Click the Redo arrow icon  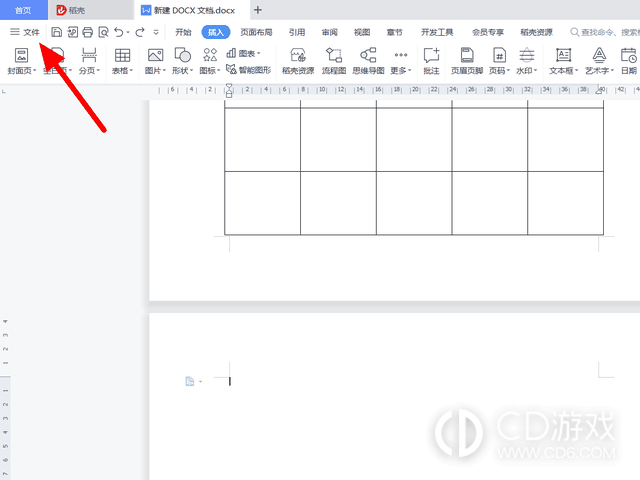coord(140,32)
